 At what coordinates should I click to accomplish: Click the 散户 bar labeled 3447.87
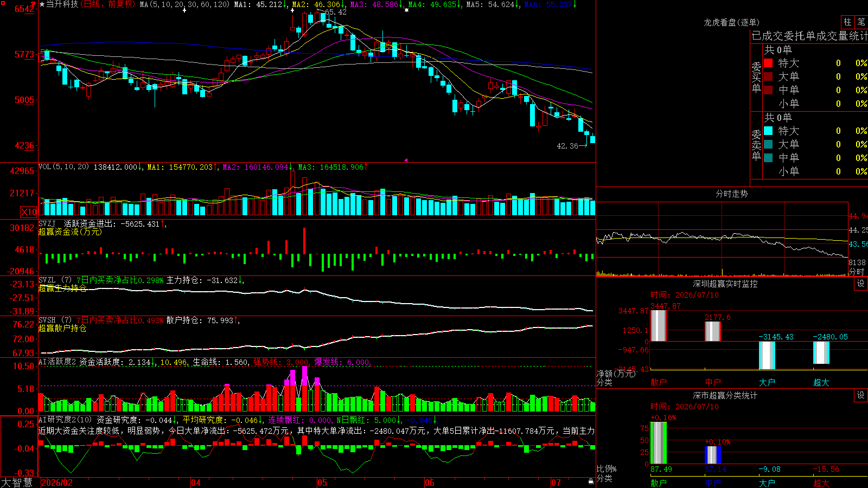659,325
